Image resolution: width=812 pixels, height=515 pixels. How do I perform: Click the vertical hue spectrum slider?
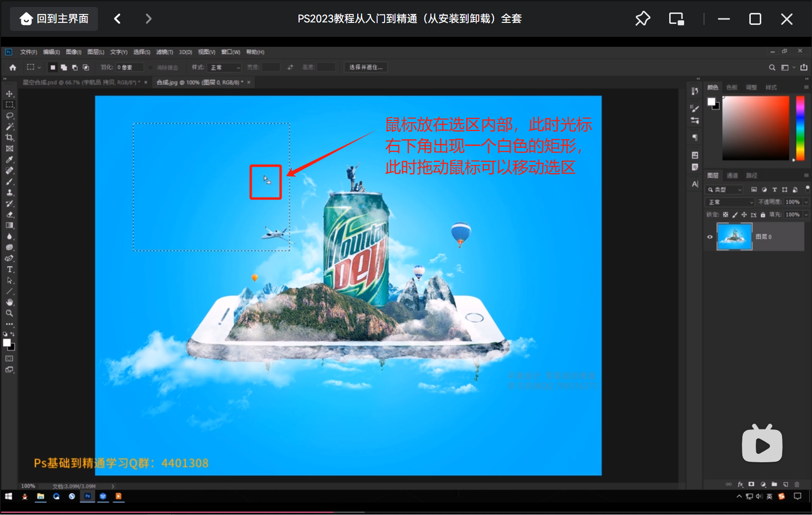[x=801, y=128]
